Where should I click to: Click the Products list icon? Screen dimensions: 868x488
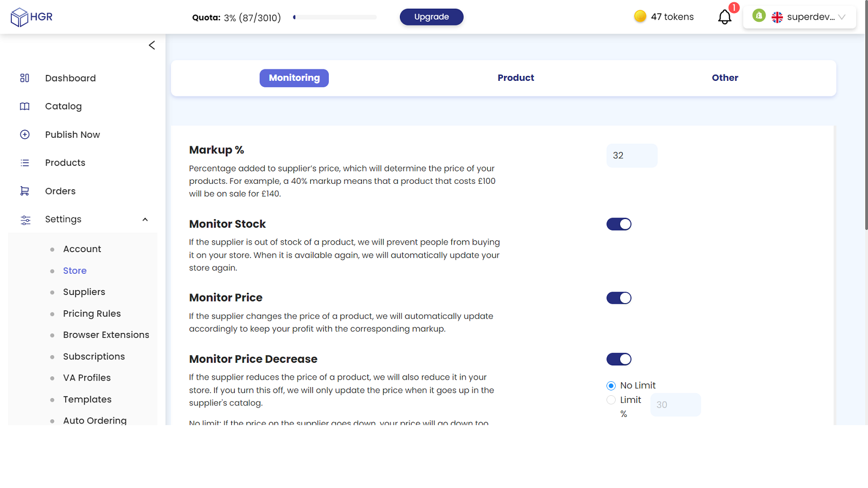pos(24,163)
